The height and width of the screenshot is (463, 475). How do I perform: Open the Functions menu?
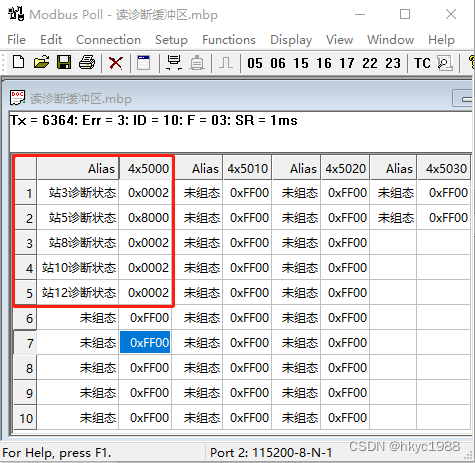[x=229, y=40]
